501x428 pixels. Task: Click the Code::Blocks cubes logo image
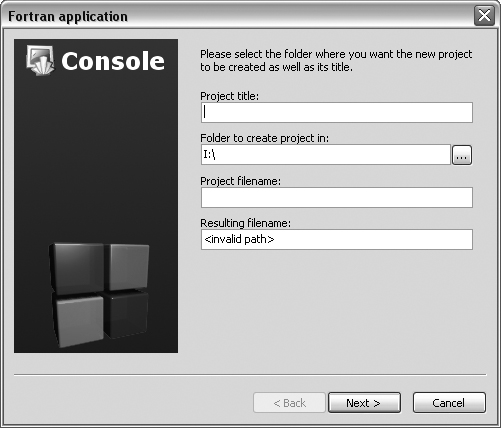point(99,295)
